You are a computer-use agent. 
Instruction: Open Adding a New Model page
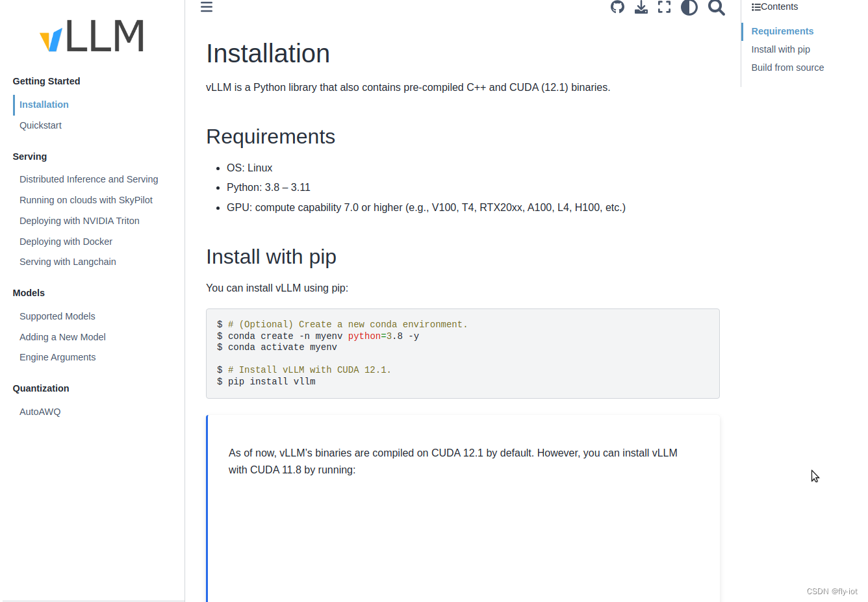coord(62,337)
